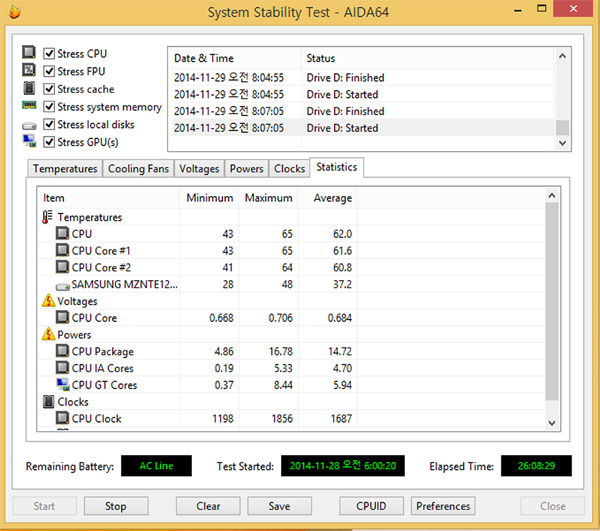Disable the Stress GPU(s) checkbox
600x531 pixels.
pos(49,142)
